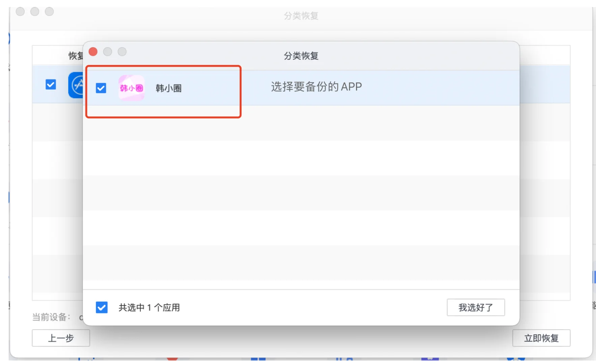Viewport: 596px width, 364px height.
Task: Click the 选择要备份的APP prompt text
Action: tap(315, 86)
